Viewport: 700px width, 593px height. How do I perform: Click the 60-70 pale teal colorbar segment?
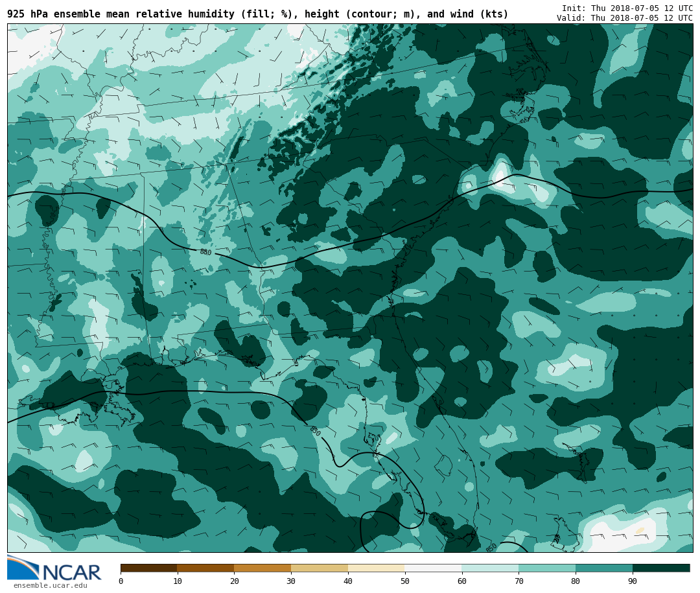490,568
